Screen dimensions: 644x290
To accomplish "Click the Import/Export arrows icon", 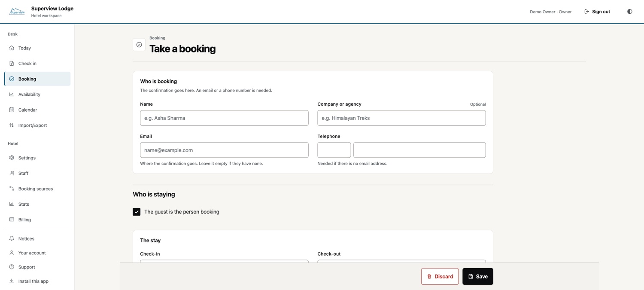I will pyautogui.click(x=12, y=125).
